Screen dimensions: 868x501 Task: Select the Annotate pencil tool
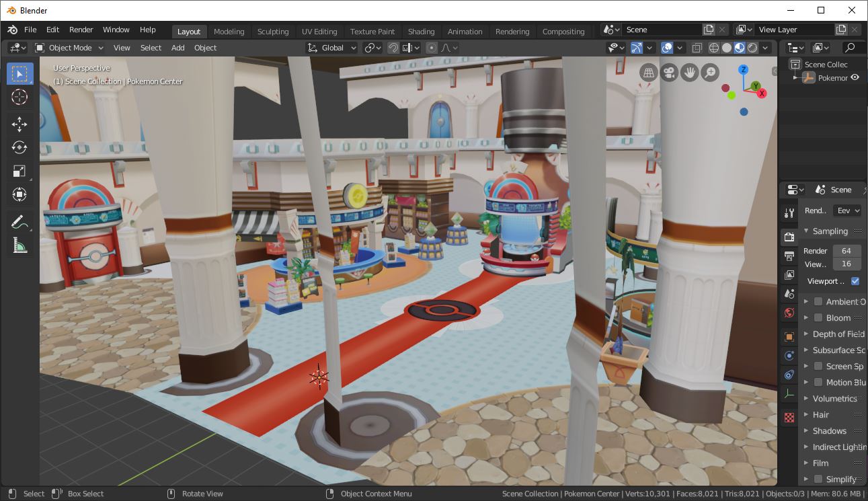19,221
